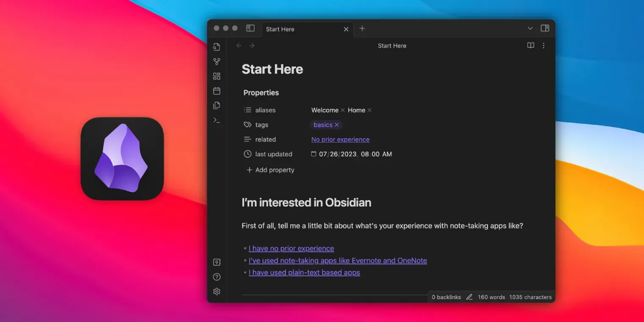Switch to reading view book icon

(x=530, y=45)
